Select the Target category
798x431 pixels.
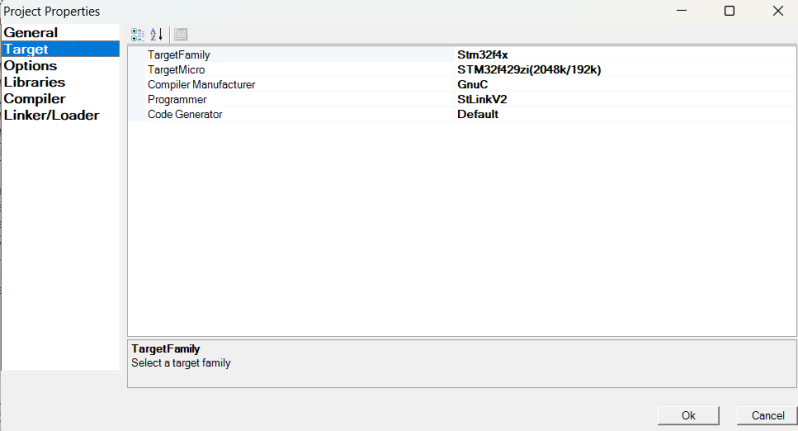click(x=26, y=49)
